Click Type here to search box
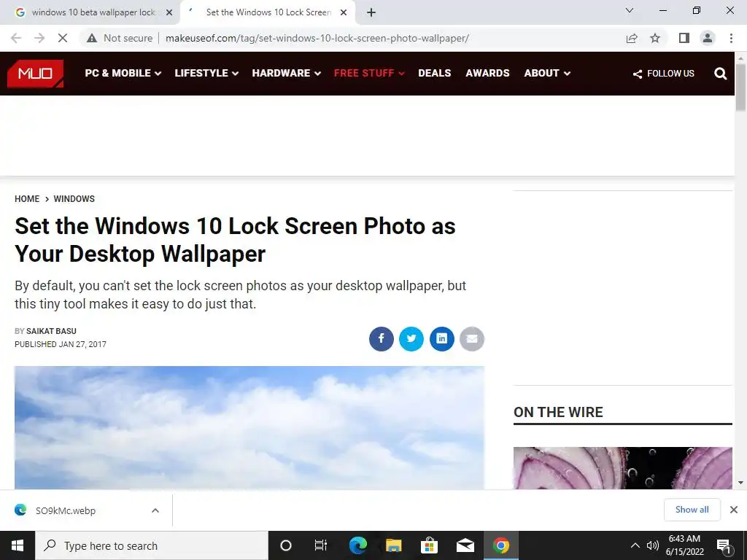This screenshot has height=560, width=747. point(152,545)
